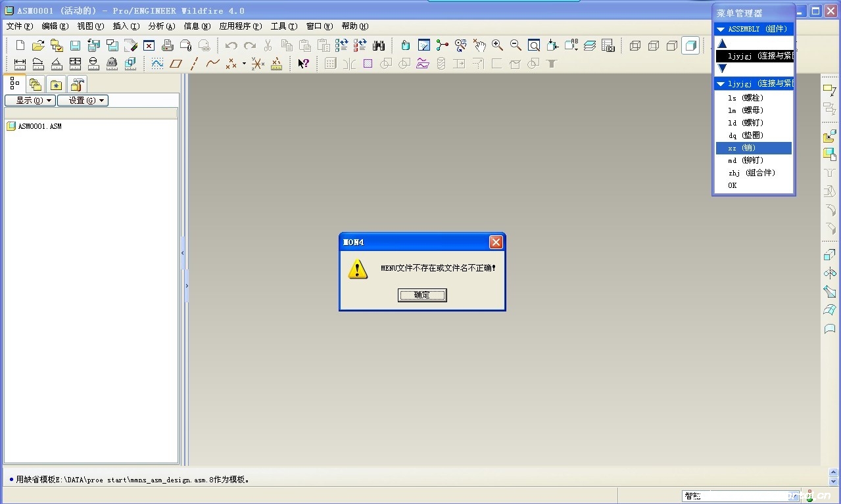841x504 pixels.
Task: Click the datum plane tool icon
Action: (176, 64)
